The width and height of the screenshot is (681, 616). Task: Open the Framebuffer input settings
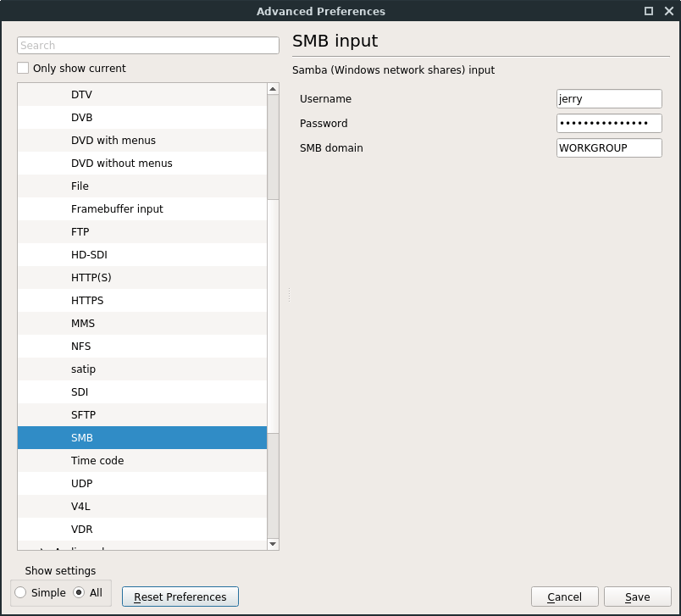(x=117, y=209)
